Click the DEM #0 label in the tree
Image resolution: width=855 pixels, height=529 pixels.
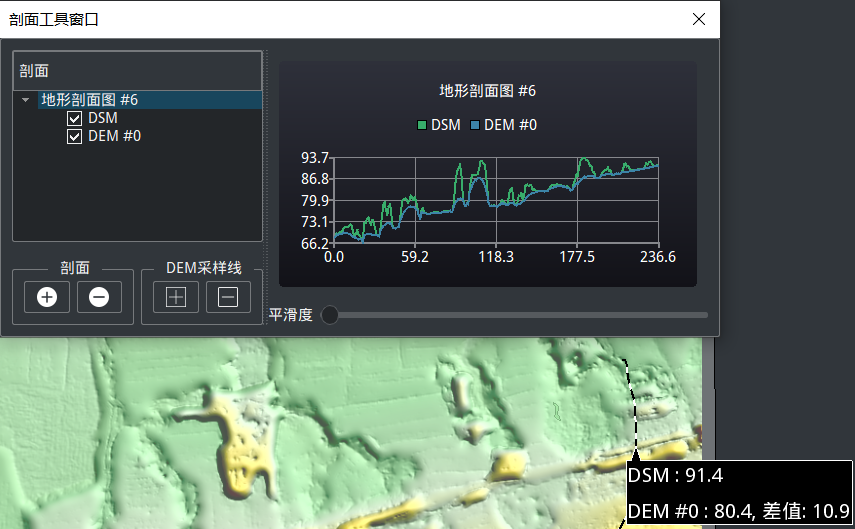click(115, 136)
